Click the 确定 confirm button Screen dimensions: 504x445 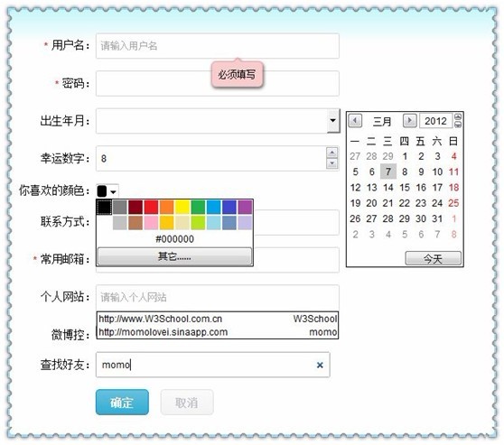[x=122, y=403]
